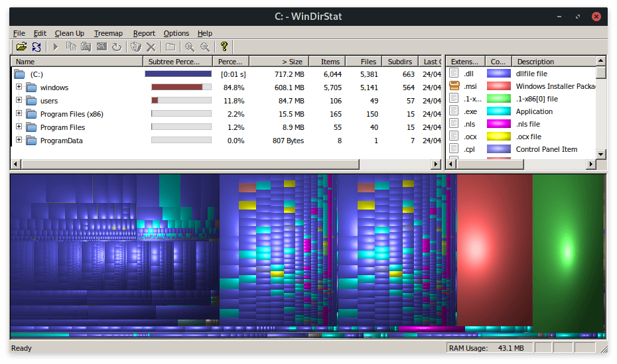Open the Edit menu
The height and width of the screenshot is (364, 617).
[40, 33]
